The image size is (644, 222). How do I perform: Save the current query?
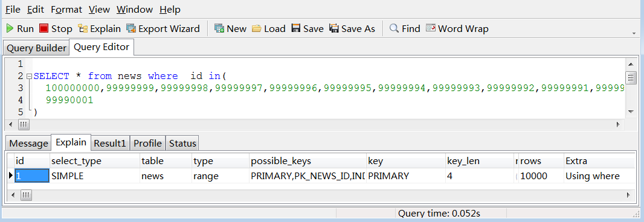point(308,29)
